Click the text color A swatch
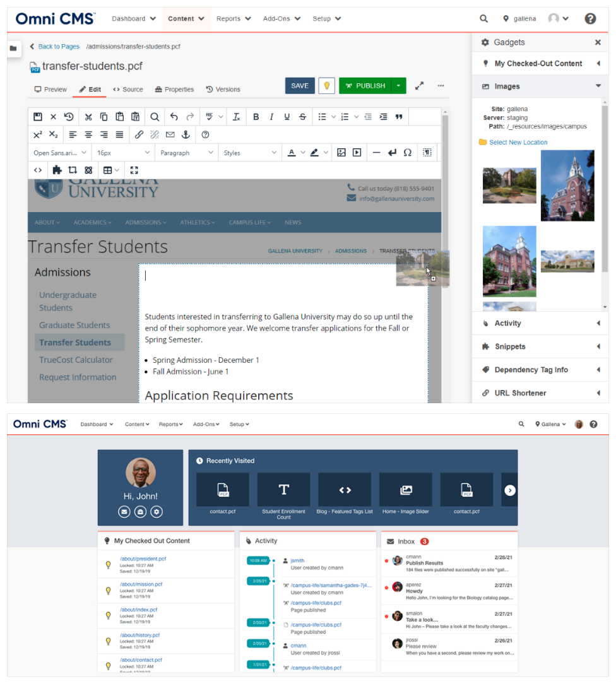This screenshot has height=684, width=616. pos(292,153)
